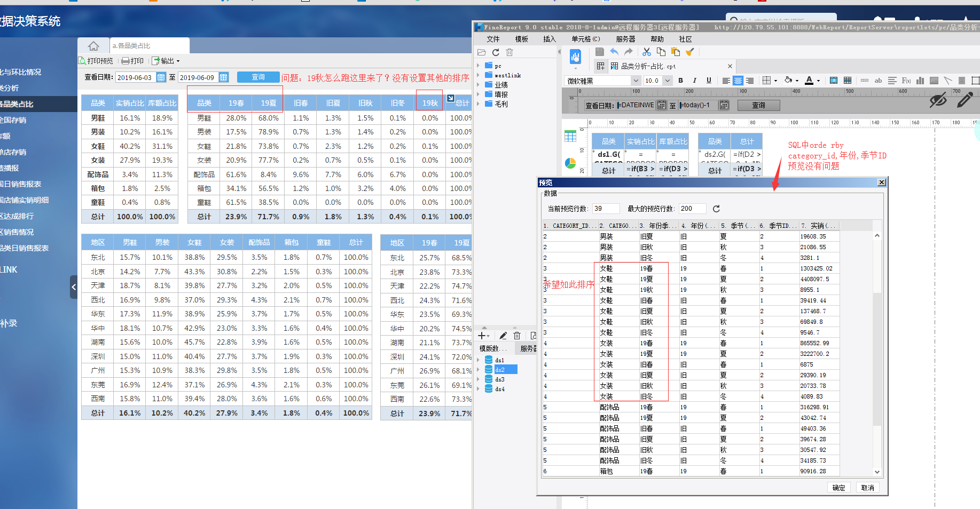Click the 最大的预览行数 input field
This screenshot has height=509, width=980.
tap(692, 209)
